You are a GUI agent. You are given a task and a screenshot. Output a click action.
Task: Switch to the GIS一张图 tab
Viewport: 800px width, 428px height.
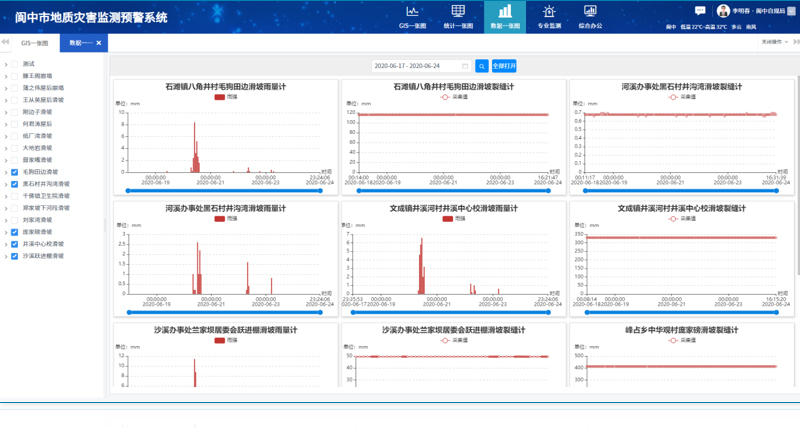pyautogui.click(x=35, y=44)
